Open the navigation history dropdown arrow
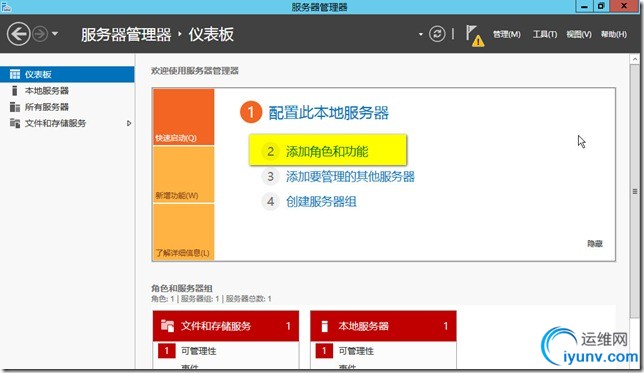The image size is (644, 373). 55,34
